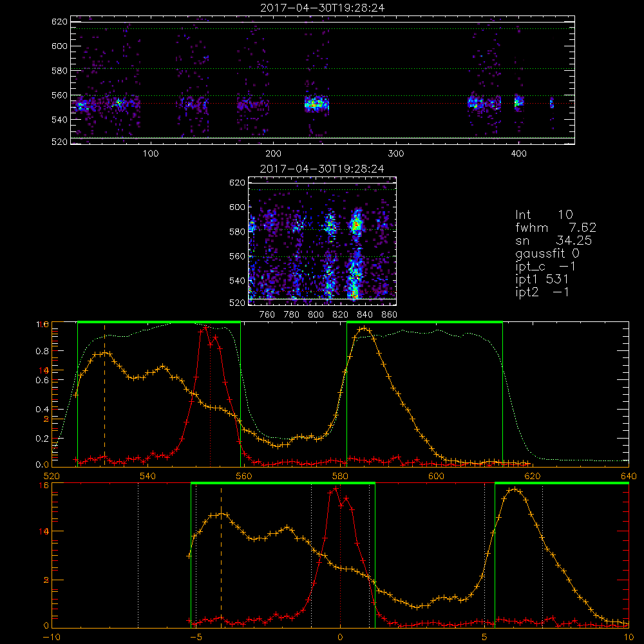This screenshot has height=644, width=644.
Task: Select the 'fwhm 7.62' readout
Action: click(x=556, y=227)
